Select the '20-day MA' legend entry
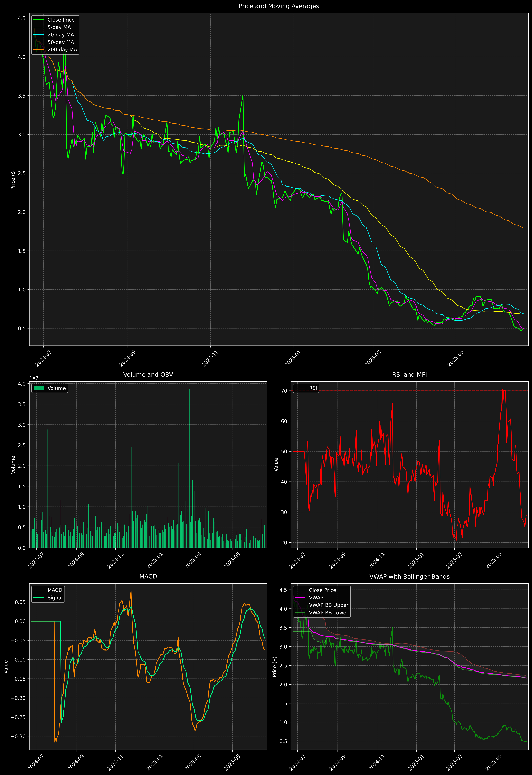The width and height of the screenshot is (532, 775). (61, 35)
